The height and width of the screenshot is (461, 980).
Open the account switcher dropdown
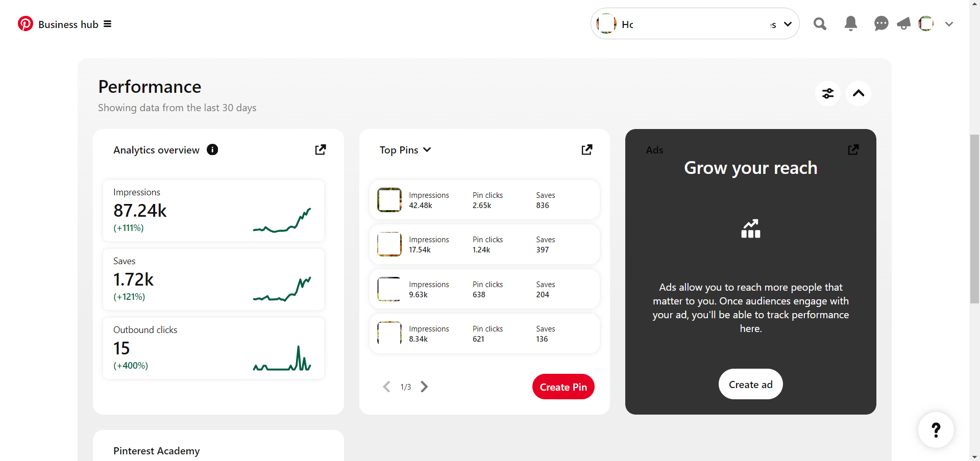click(695, 23)
